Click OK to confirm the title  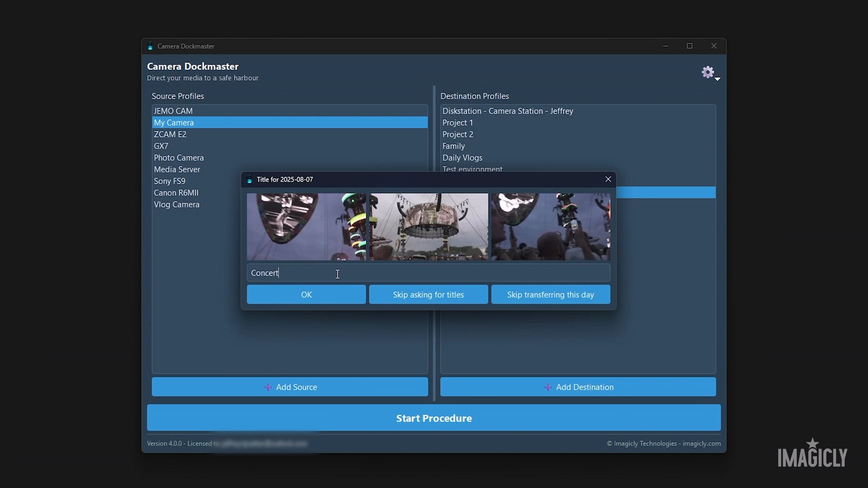306,295
